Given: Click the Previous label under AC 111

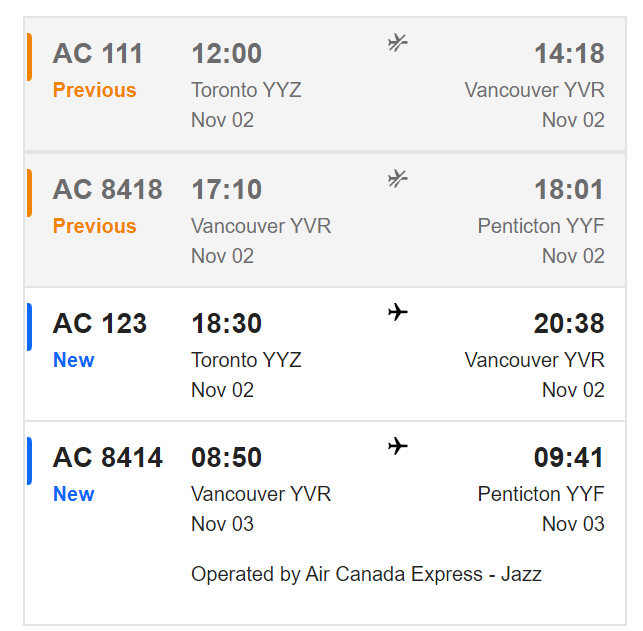Looking at the screenshot, I should (x=94, y=90).
